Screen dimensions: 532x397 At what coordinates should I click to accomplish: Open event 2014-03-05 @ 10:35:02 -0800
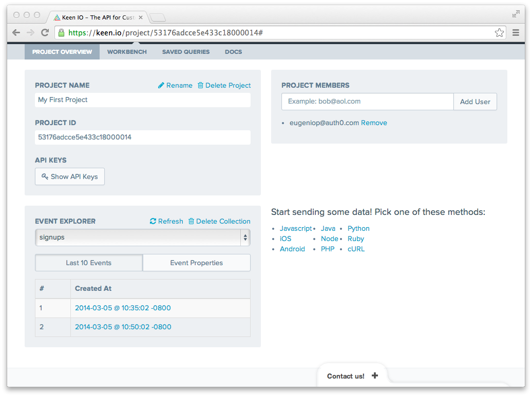(123, 308)
